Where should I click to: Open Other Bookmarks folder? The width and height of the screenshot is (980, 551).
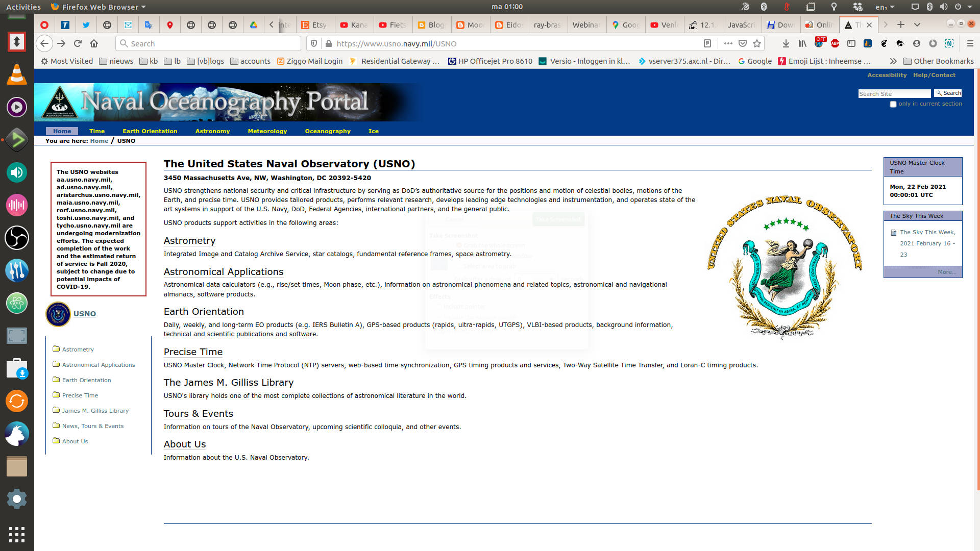tap(938, 61)
